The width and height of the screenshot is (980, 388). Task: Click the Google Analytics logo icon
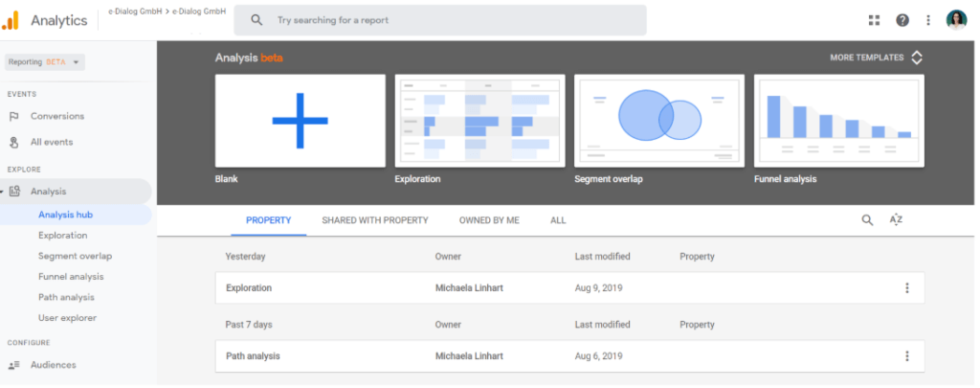12,20
